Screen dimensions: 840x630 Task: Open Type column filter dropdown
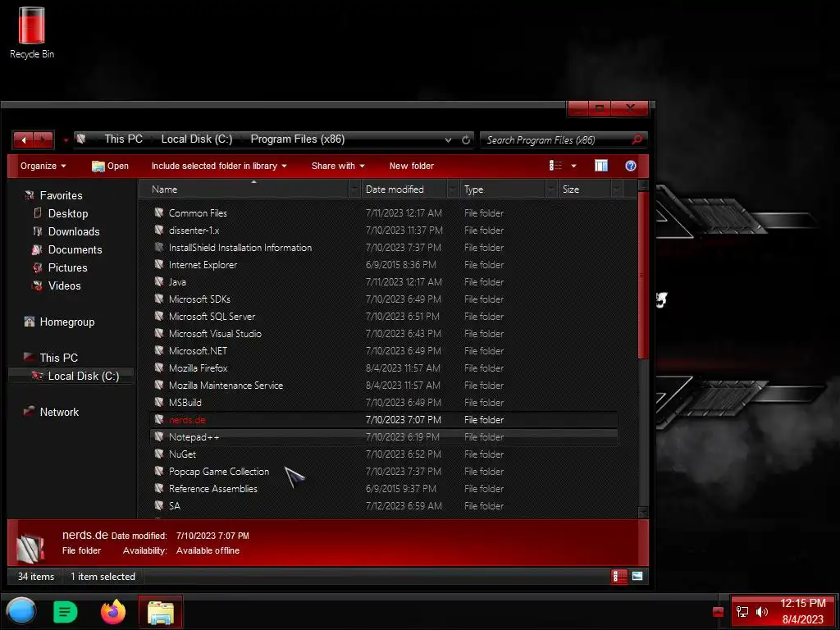pyautogui.click(x=551, y=189)
